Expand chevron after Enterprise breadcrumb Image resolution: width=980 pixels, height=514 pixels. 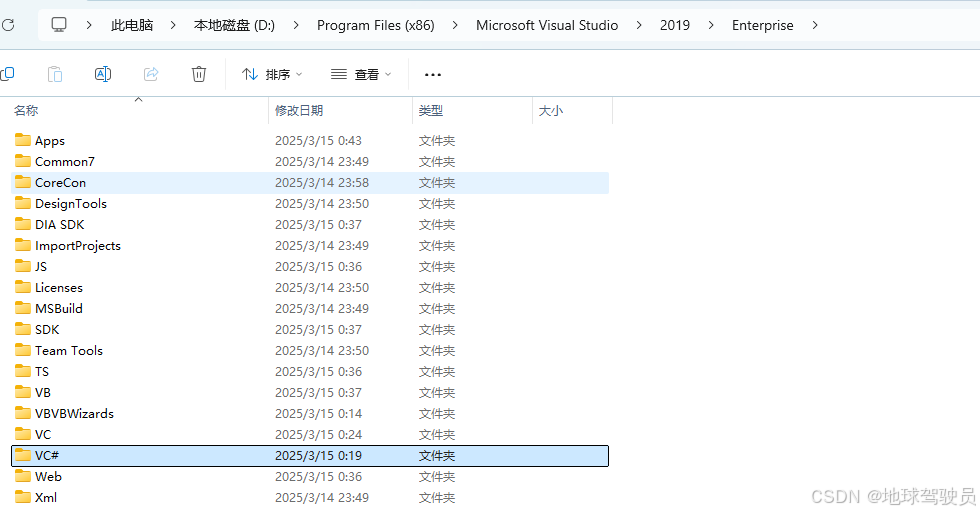814,25
